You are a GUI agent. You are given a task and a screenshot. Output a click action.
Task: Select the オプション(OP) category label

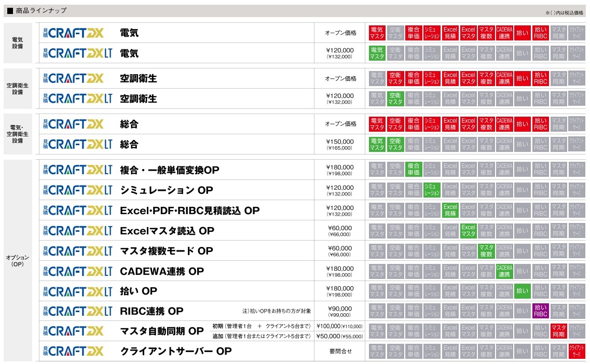(x=18, y=261)
